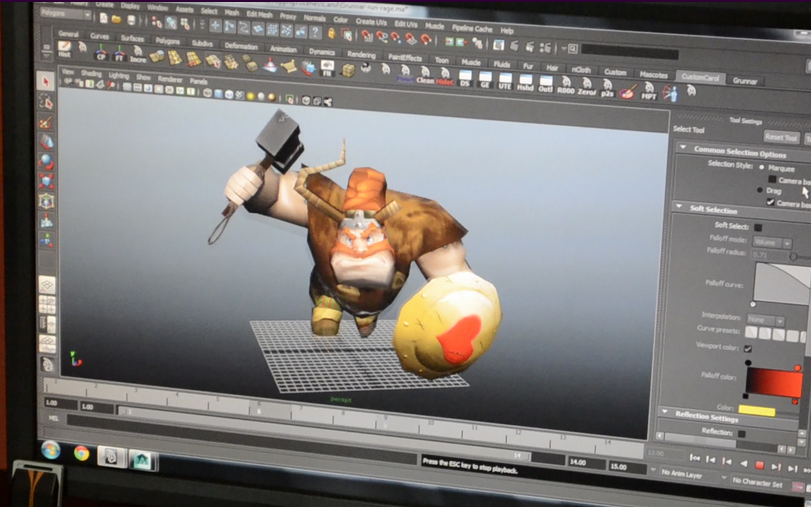Click the Incre shelf script icon

(x=138, y=55)
